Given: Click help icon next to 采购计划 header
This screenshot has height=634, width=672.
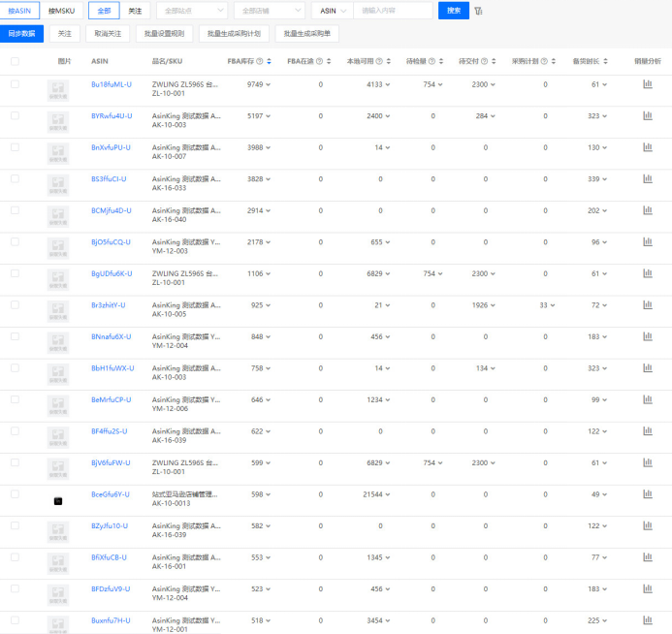Looking at the screenshot, I should tap(548, 61).
